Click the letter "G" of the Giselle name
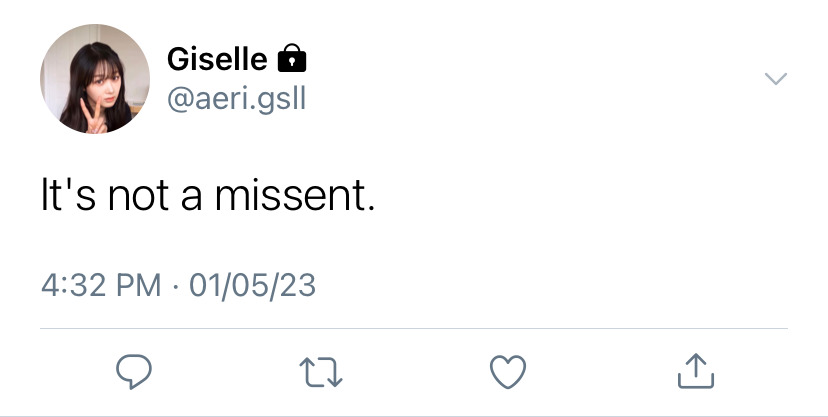 pos(179,59)
